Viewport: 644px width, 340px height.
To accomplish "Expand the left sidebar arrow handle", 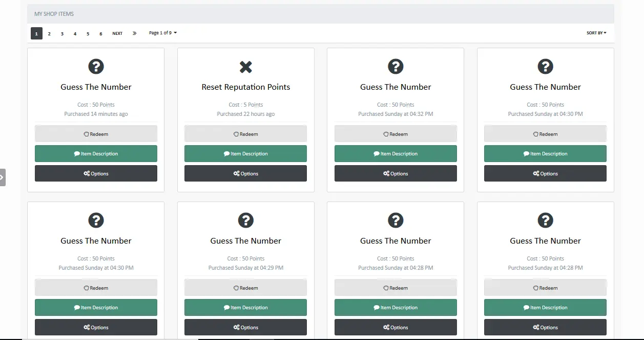I will click(x=3, y=177).
